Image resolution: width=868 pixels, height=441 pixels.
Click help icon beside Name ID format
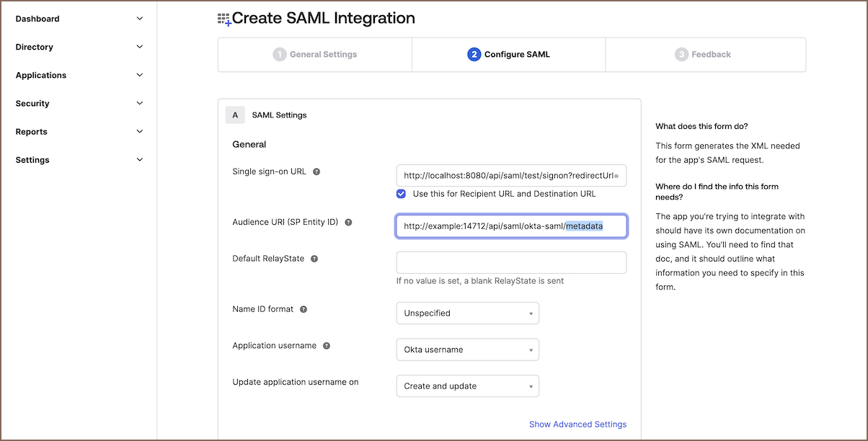pos(304,309)
